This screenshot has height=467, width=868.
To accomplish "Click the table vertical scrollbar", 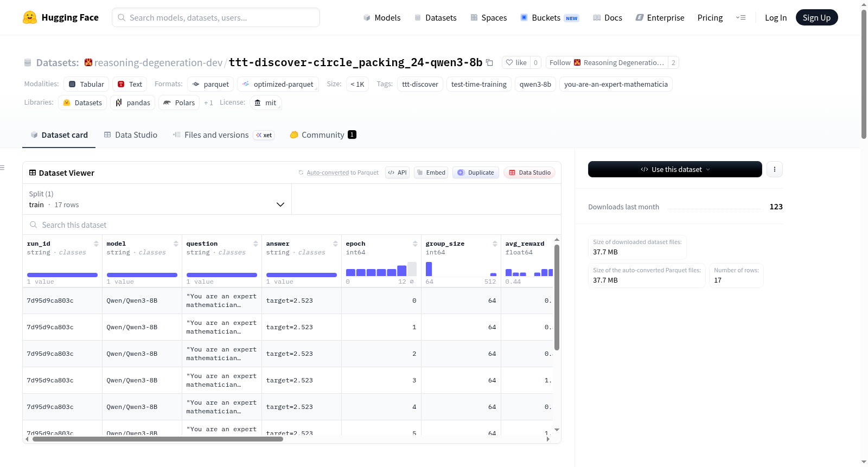I will (557, 297).
